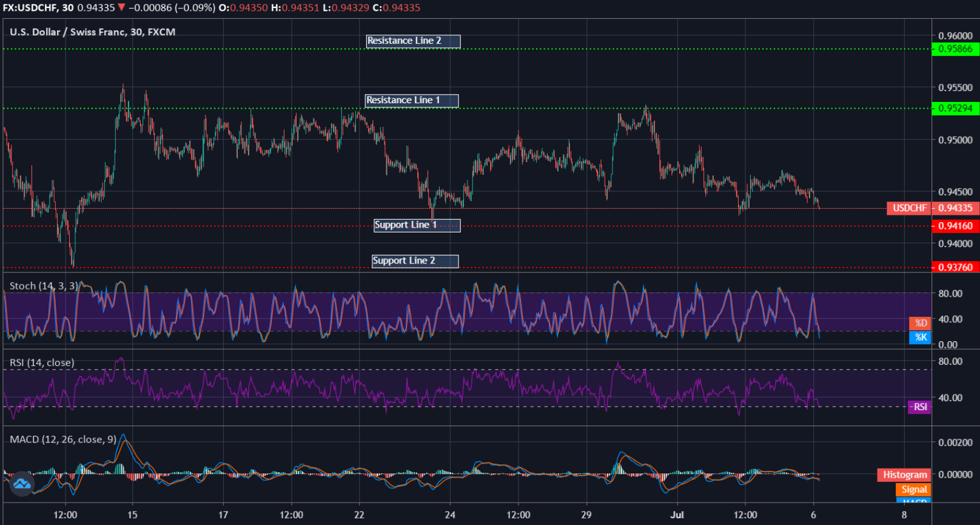Open RSI (14, close) indicator title
The image size is (980, 525).
point(42,362)
